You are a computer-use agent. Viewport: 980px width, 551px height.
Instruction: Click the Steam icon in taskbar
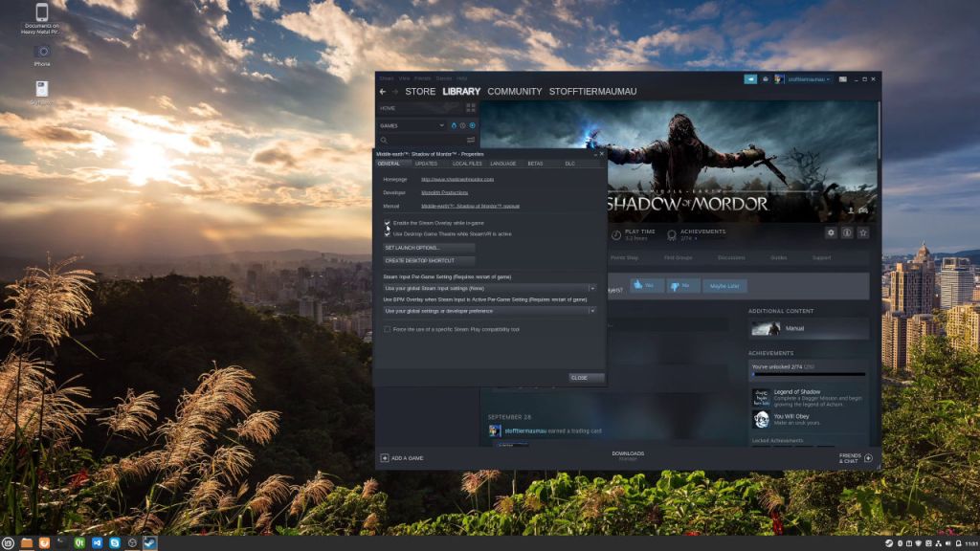[x=150, y=542]
